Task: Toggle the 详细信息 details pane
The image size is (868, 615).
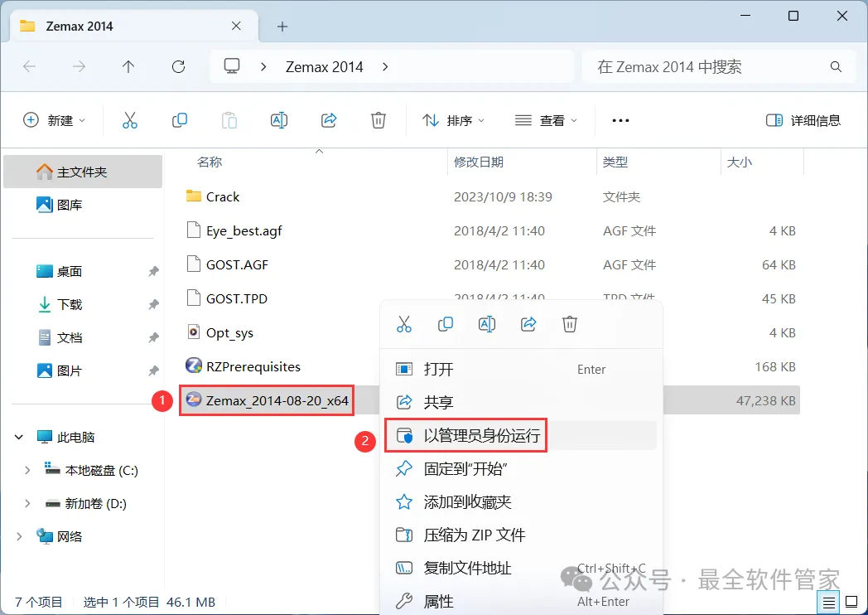Action: pyautogui.click(x=803, y=120)
